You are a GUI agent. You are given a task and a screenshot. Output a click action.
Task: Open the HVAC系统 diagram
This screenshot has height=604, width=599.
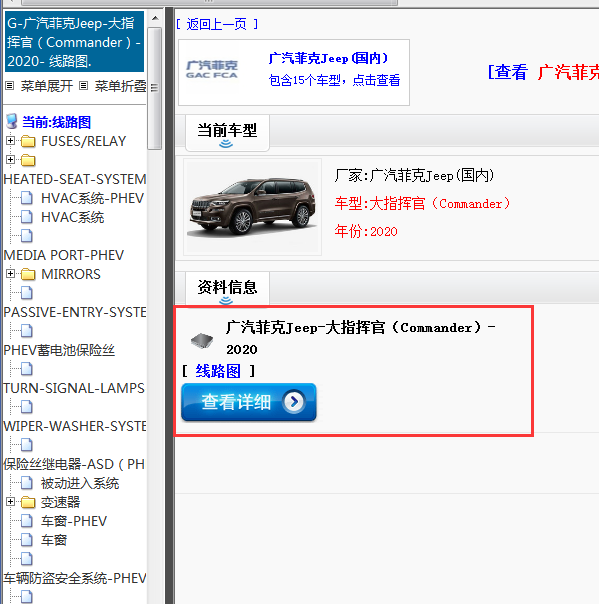72,217
